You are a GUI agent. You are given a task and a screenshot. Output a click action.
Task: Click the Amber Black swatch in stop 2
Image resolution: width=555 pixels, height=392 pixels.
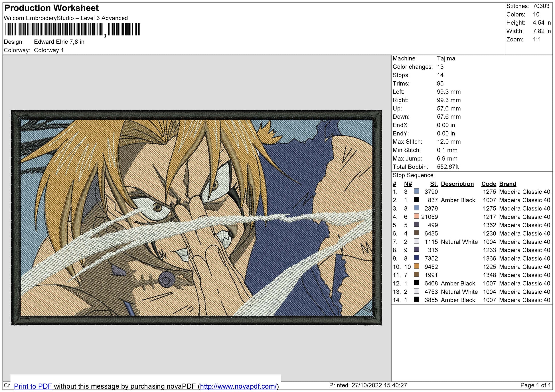(417, 200)
